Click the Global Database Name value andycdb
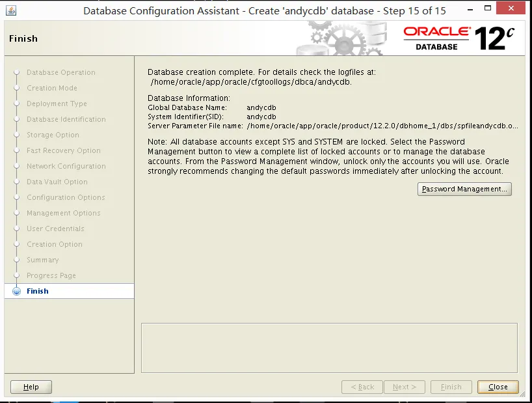532x403 pixels. [x=261, y=107]
